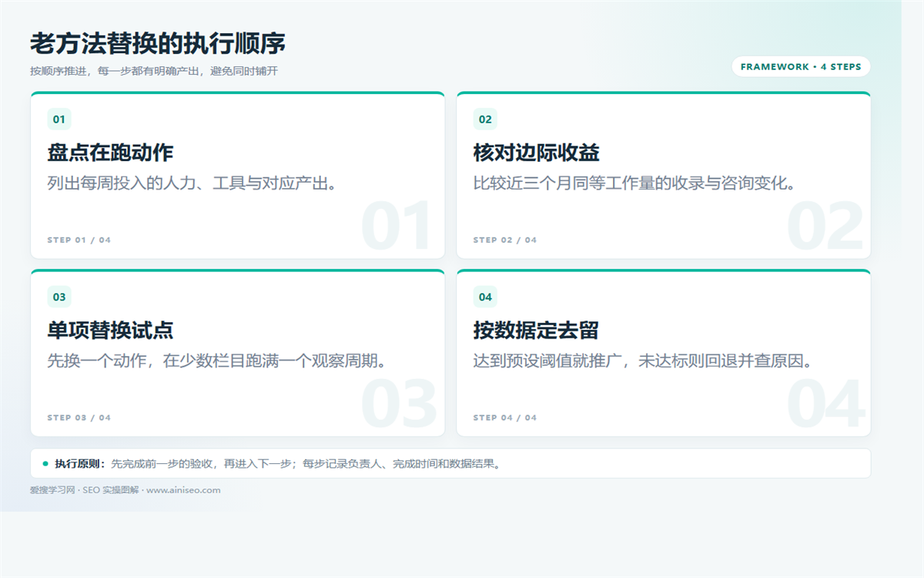Select the heading 单项替换试点

point(110,331)
